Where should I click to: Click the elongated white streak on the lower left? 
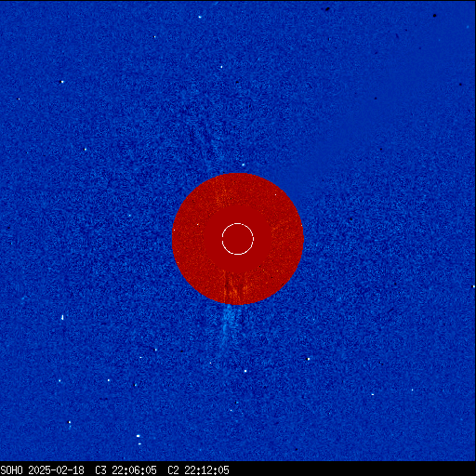click(62, 317)
